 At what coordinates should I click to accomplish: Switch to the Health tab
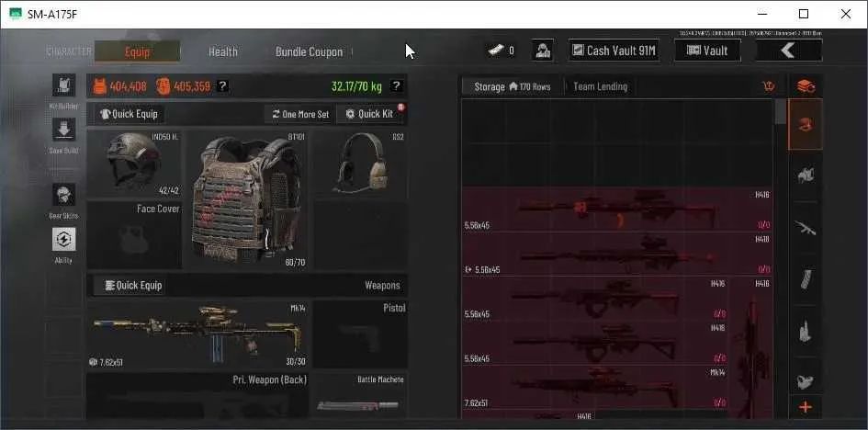coord(223,52)
